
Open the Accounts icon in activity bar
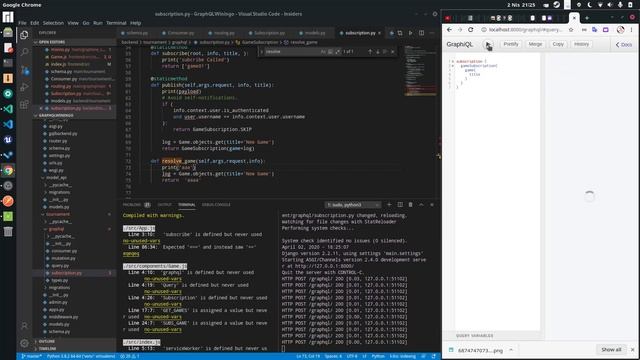pyautogui.click(x=24, y=326)
